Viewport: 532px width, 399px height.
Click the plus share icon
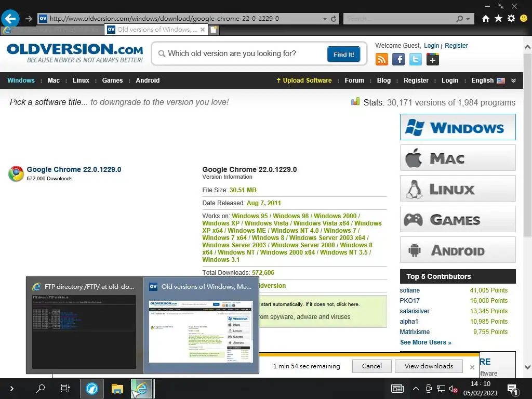(433, 60)
